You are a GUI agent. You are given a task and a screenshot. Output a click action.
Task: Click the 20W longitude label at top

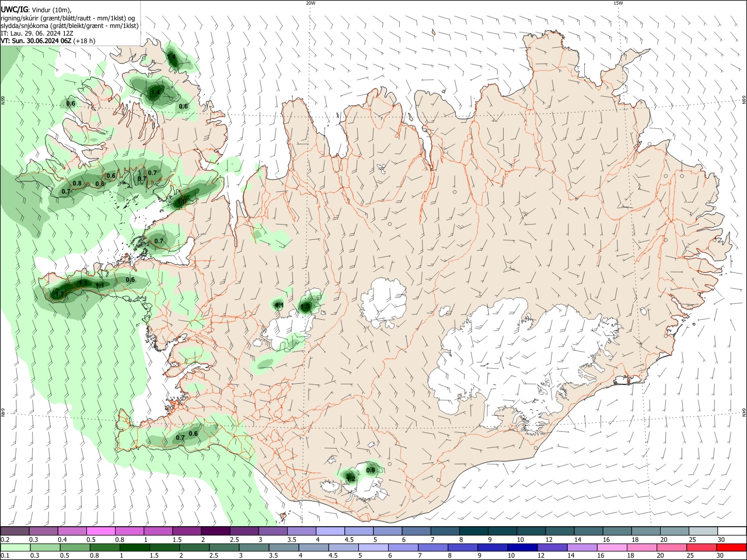(310, 3)
